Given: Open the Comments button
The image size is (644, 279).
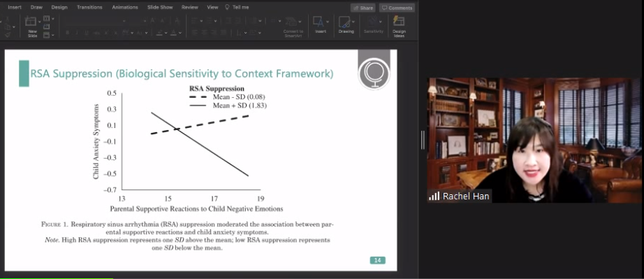Looking at the screenshot, I should tap(397, 8).
